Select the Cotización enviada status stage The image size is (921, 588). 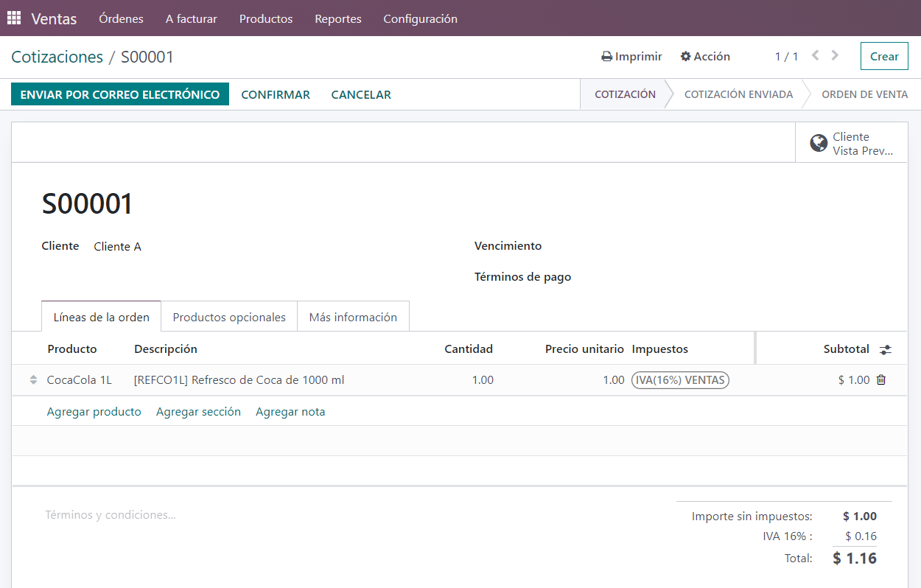click(x=738, y=94)
